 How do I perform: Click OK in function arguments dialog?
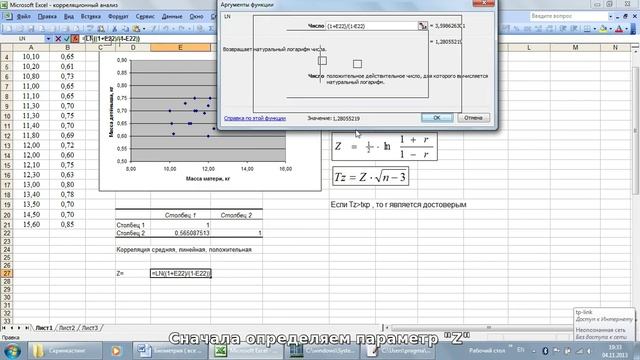[437, 118]
